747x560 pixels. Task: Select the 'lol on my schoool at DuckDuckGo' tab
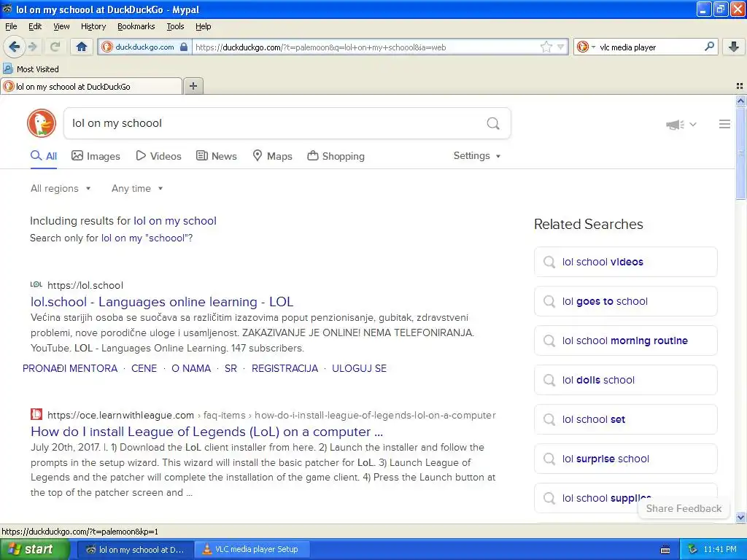coord(91,87)
